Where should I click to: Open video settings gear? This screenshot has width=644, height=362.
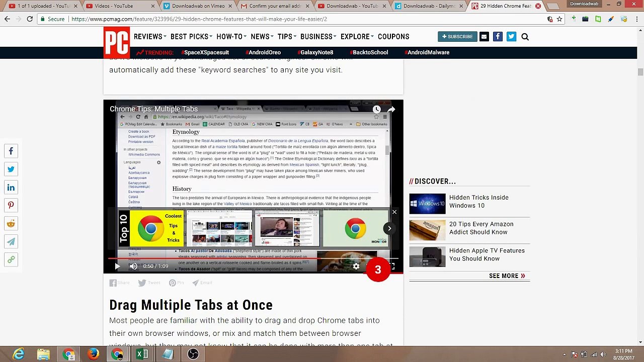(x=356, y=266)
